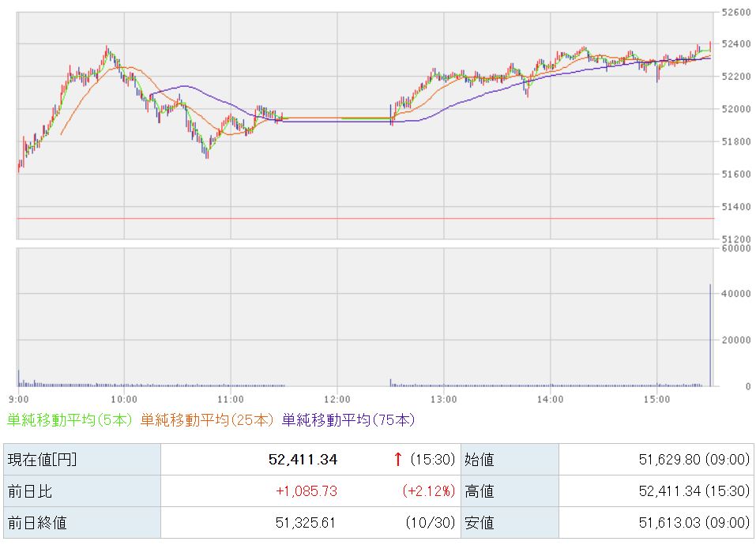Click the +1,085.73 change value
This screenshot has height=545, width=756.
[306, 491]
